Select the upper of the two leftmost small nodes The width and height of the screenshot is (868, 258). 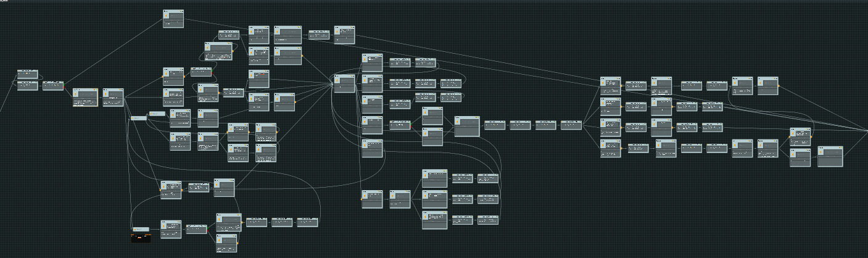tap(27, 74)
